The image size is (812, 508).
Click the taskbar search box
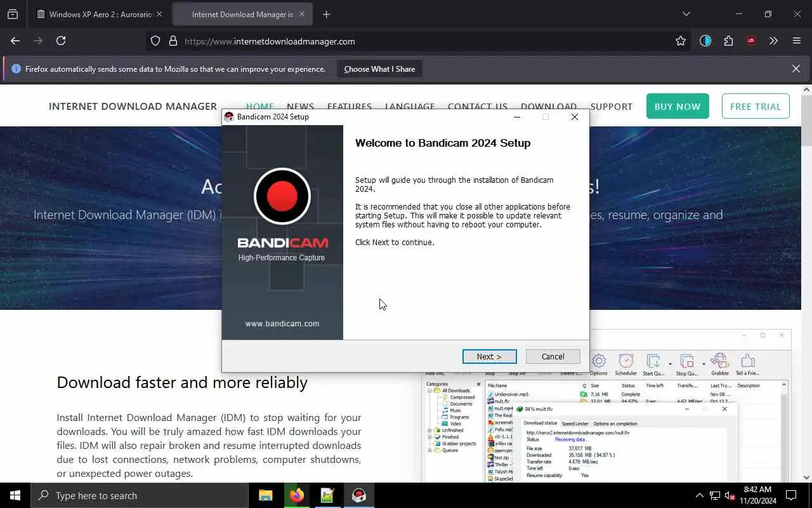140,495
